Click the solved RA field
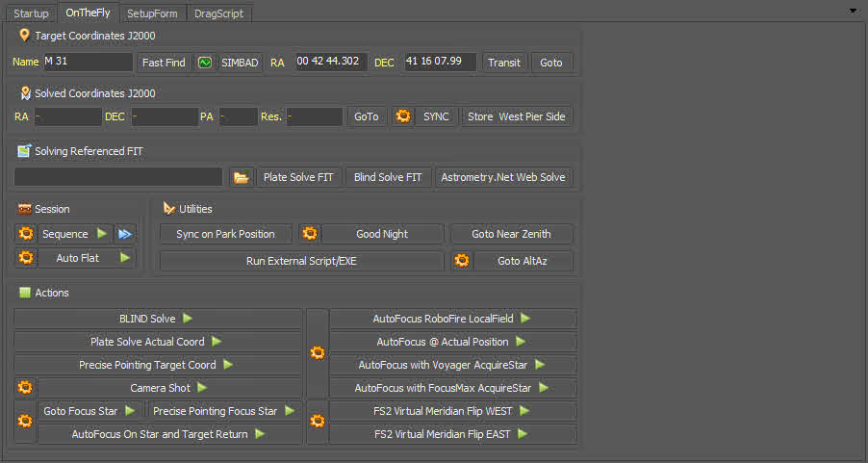 click(67, 116)
